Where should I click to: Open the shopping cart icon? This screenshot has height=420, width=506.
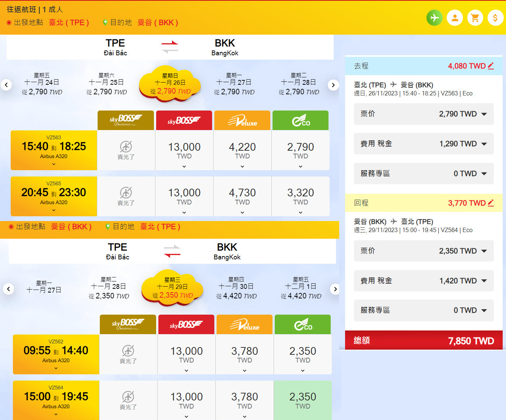coord(475,18)
